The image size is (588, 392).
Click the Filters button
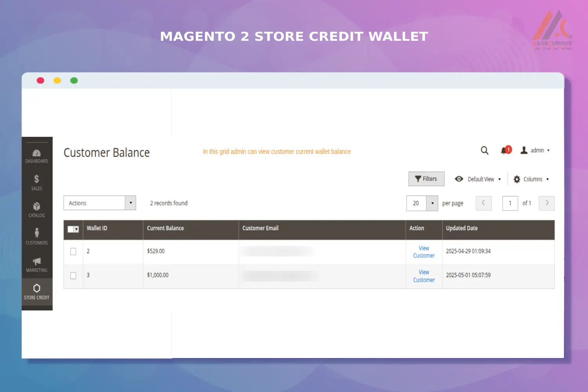[426, 179]
